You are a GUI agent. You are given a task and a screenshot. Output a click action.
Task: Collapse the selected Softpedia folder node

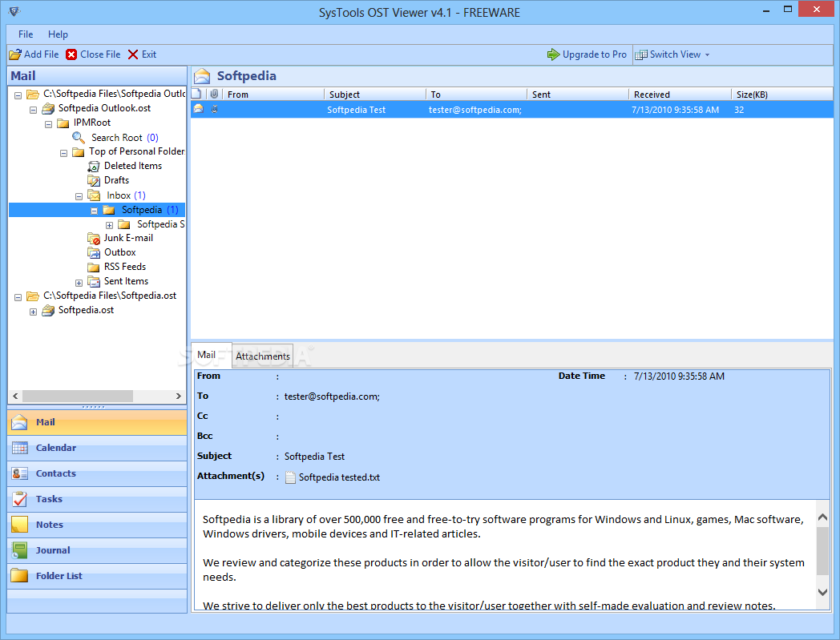pyautogui.click(x=95, y=211)
